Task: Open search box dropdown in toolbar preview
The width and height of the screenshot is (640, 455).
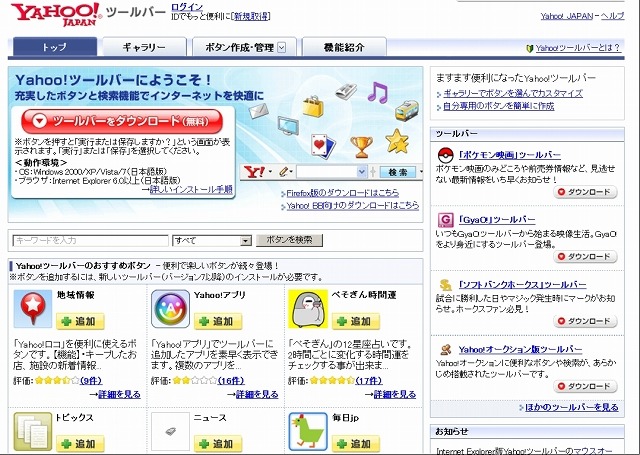Action: coord(361,172)
